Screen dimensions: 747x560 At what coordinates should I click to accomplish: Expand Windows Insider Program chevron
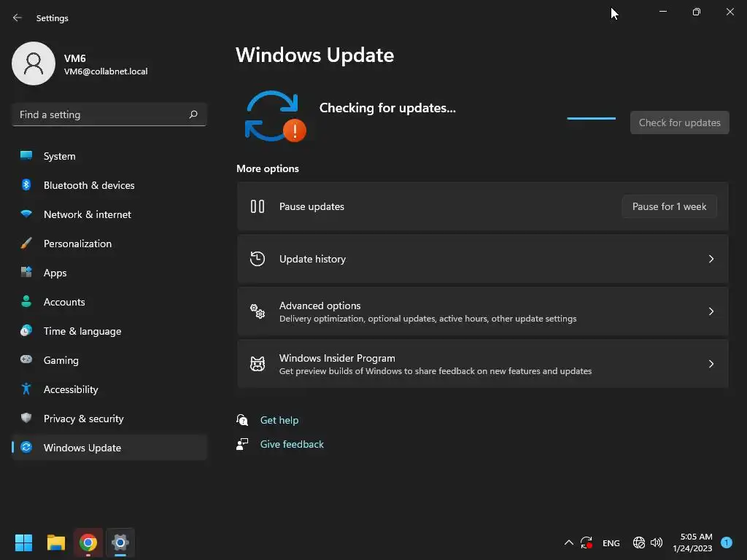pyautogui.click(x=711, y=364)
